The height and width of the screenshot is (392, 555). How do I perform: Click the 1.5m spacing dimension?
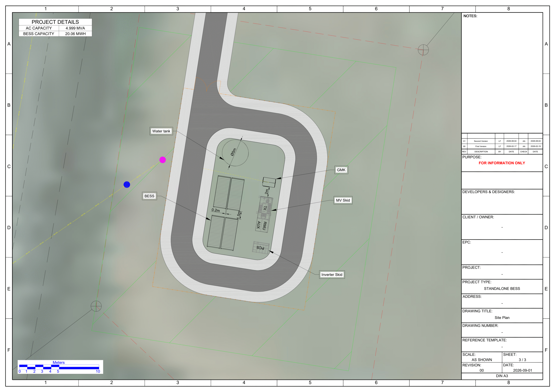(238, 215)
